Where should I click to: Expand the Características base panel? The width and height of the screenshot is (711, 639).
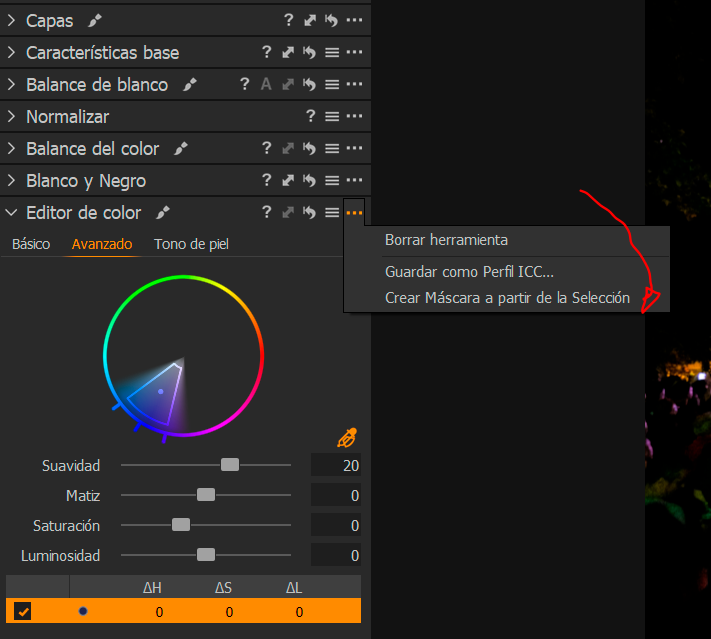11,53
